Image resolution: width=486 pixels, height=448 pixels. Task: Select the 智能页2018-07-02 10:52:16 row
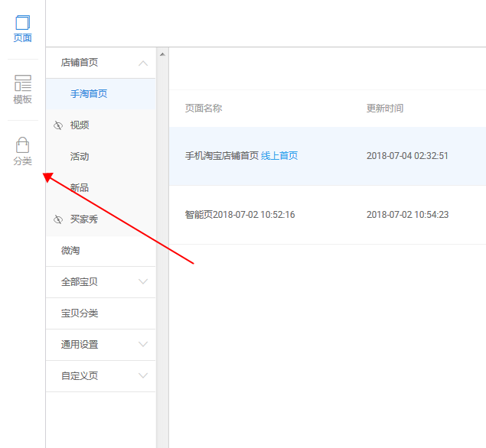(x=240, y=215)
